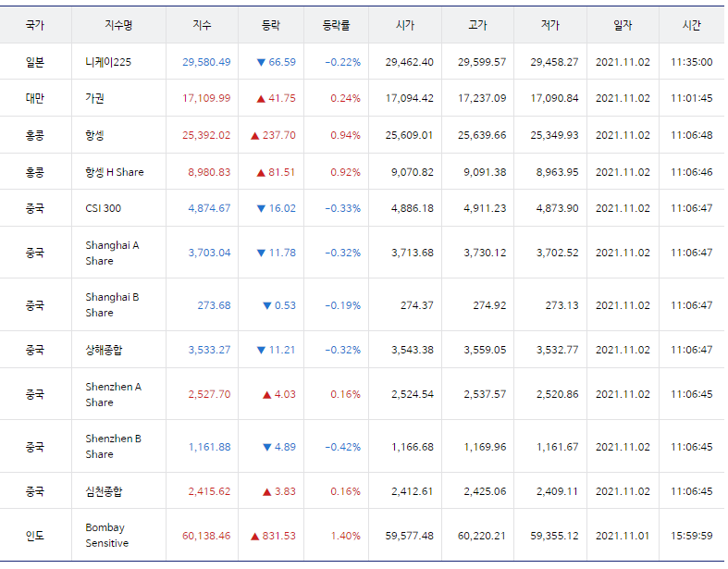The height and width of the screenshot is (569, 728).
Task: Click the 지수 column header
Action: 202,25
